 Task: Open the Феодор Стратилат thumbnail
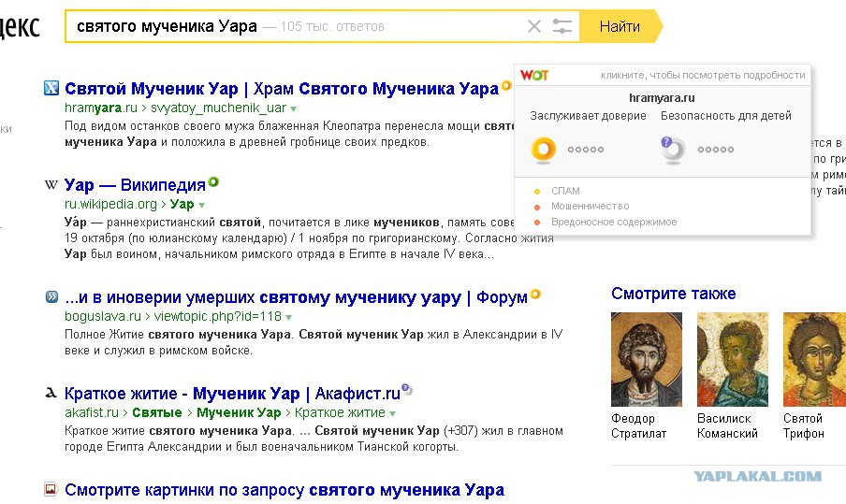[x=647, y=359]
